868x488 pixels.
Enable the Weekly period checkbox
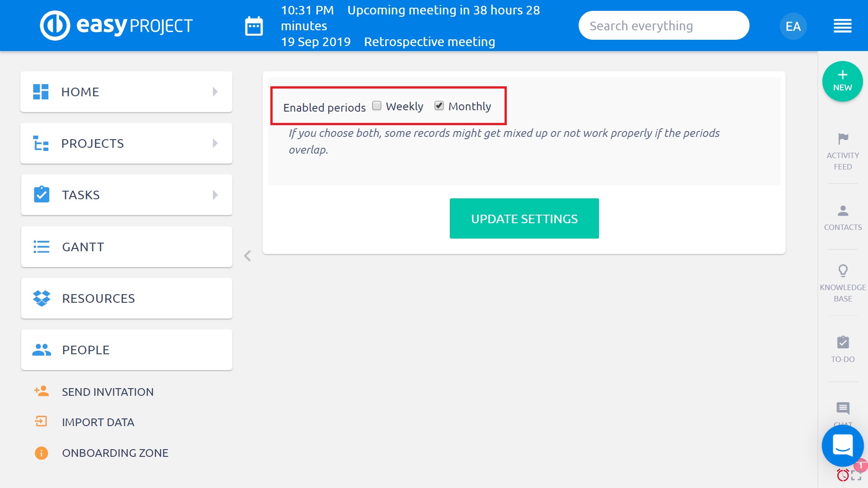pos(377,106)
